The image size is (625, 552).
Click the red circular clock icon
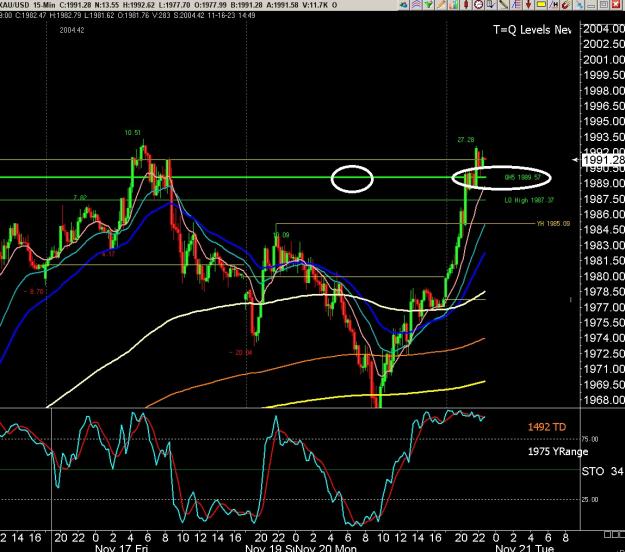tap(478, 5)
